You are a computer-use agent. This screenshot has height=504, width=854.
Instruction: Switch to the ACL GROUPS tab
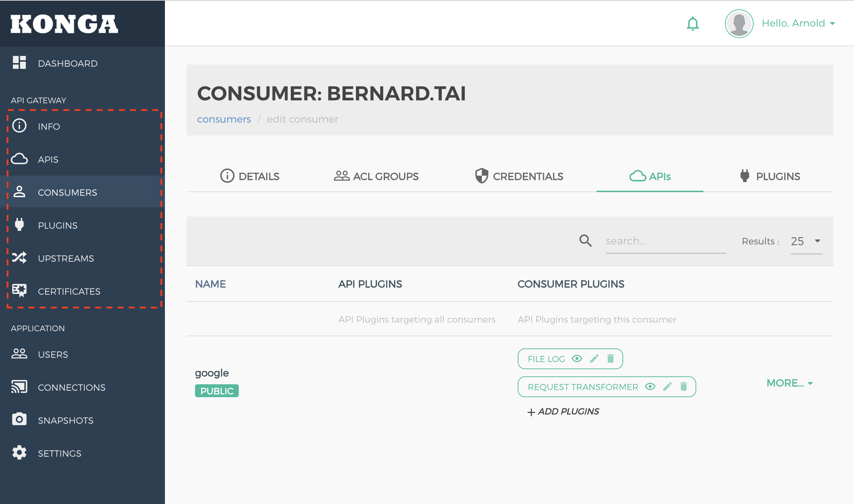click(376, 176)
